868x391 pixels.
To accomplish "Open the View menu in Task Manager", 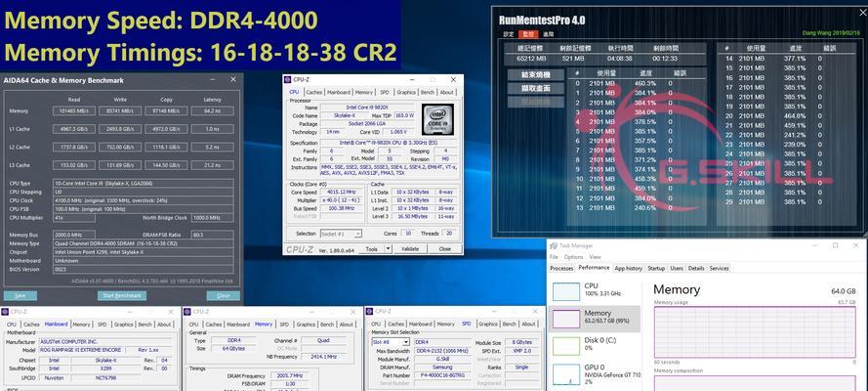I will pyautogui.click(x=595, y=257).
